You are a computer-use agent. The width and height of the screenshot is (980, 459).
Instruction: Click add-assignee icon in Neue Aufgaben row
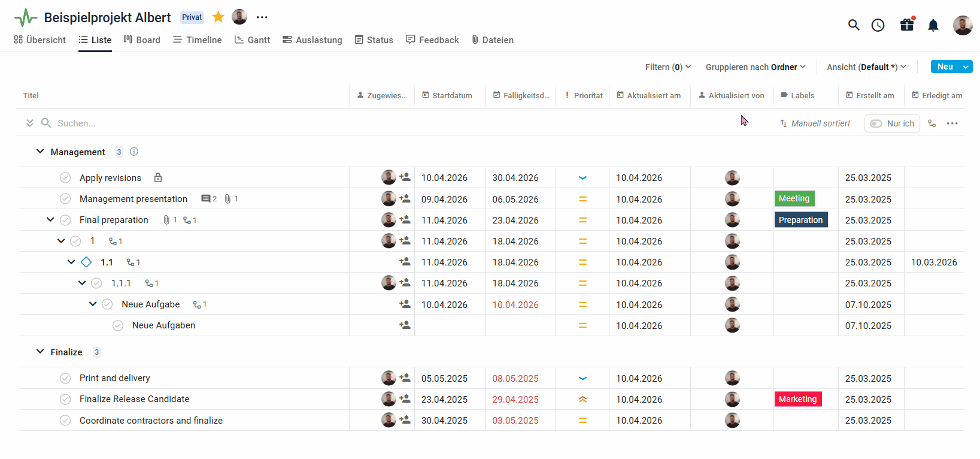coord(405,325)
